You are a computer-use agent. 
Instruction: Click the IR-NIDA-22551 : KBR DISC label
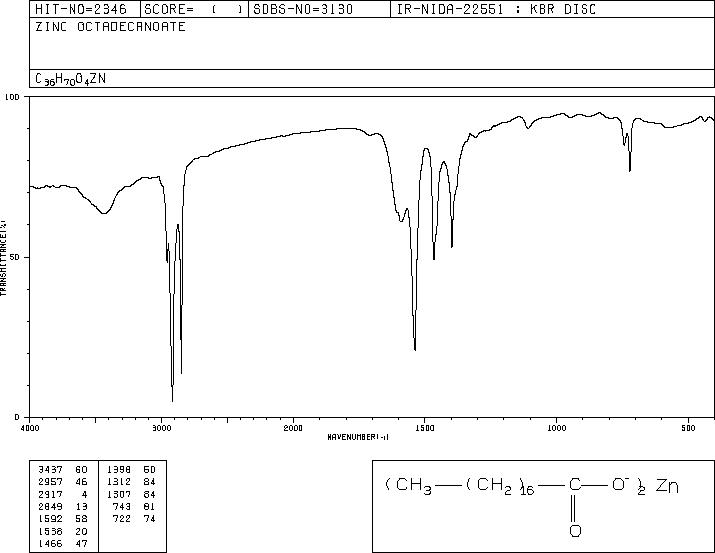tap(496, 9)
